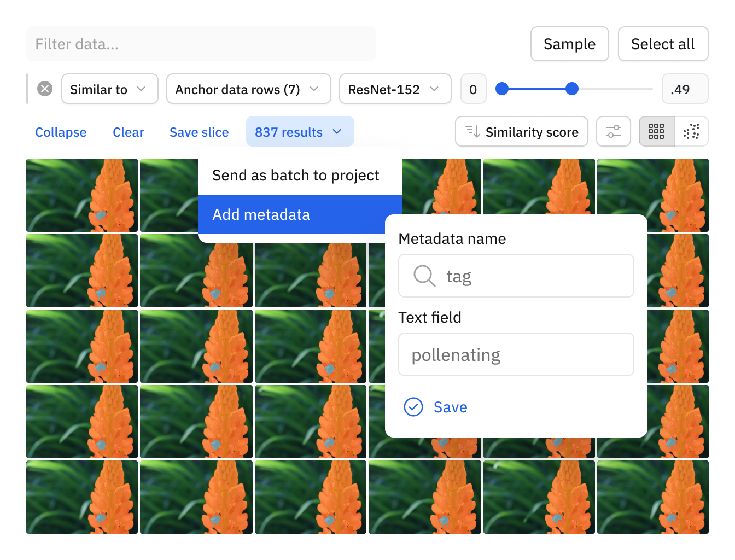Click the checkmark icon beside Save

[x=413, y=407]
